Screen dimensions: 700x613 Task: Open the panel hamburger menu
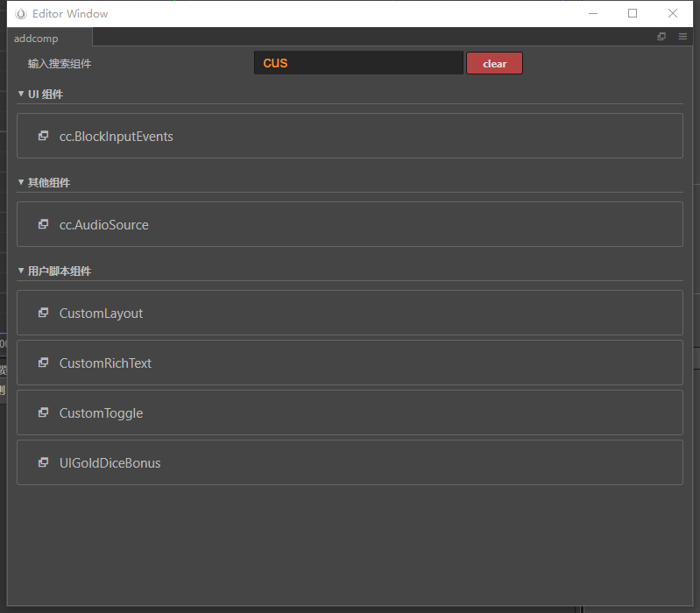pyautogui.click(x=682, y=37)
